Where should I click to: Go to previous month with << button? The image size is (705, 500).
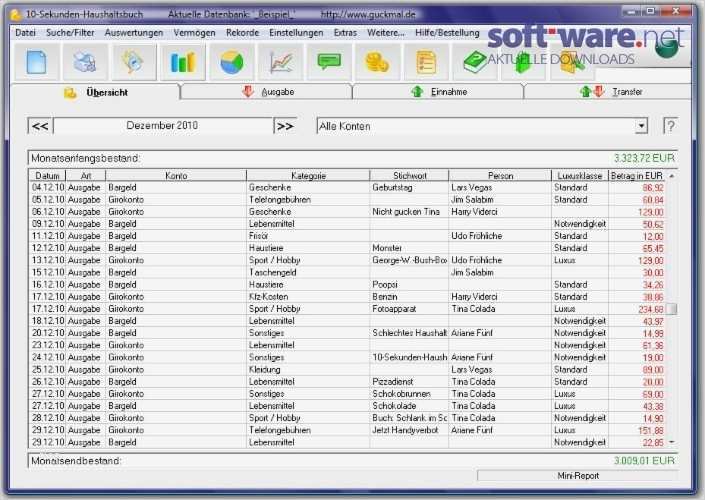pos(40,126)
